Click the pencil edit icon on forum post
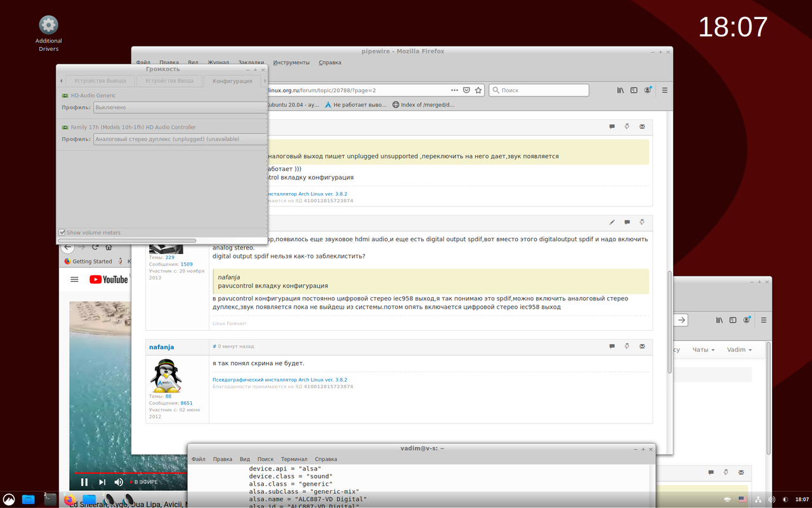 point(612,222)
